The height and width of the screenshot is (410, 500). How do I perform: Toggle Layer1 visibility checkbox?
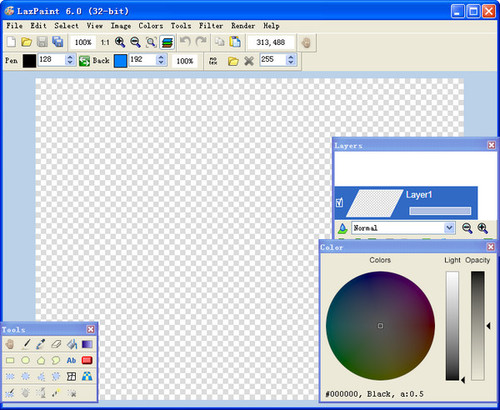tap(339, 202)
